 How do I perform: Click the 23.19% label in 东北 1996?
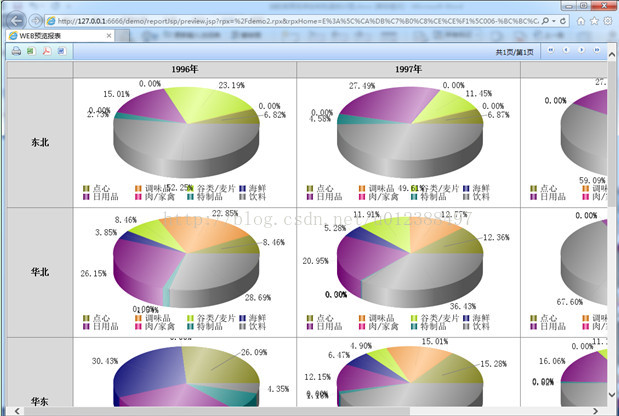pyautogui.click(x=232, y=85)
